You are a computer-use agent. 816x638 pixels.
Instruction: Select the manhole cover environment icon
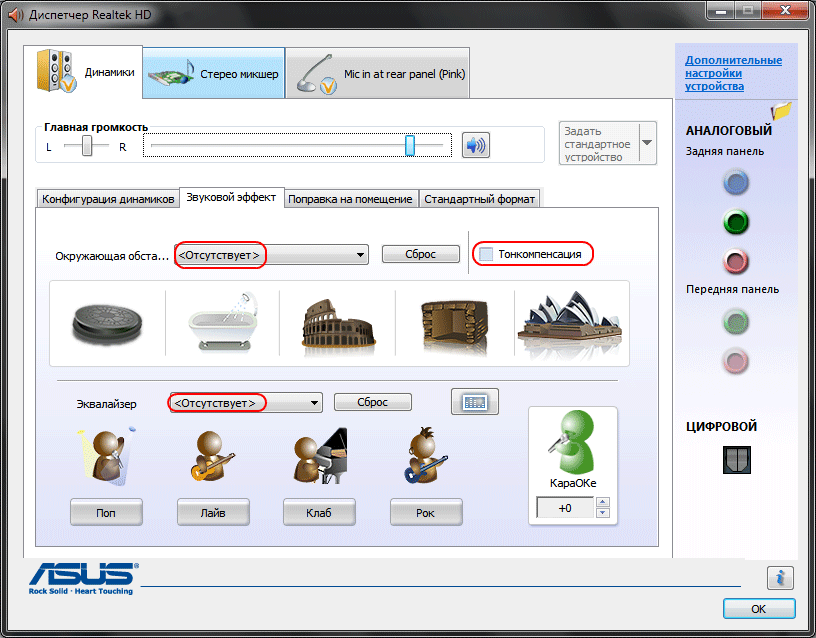(108, 322)
